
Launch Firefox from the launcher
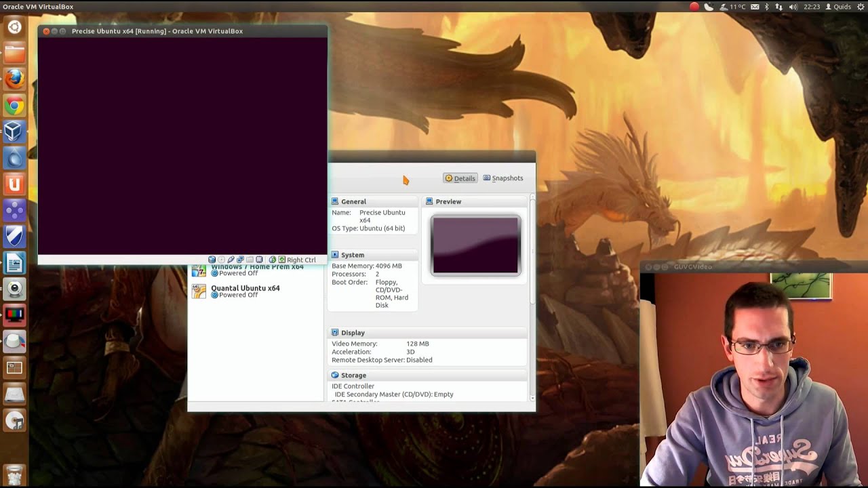coord(14,79)
